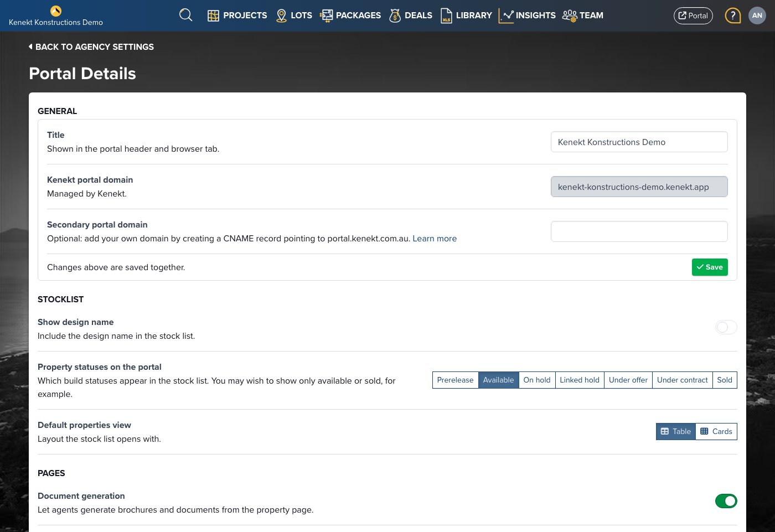This screenshot has height=532, width=775.
Task: Toggle the Show design name switch
Action: point(726,327)
